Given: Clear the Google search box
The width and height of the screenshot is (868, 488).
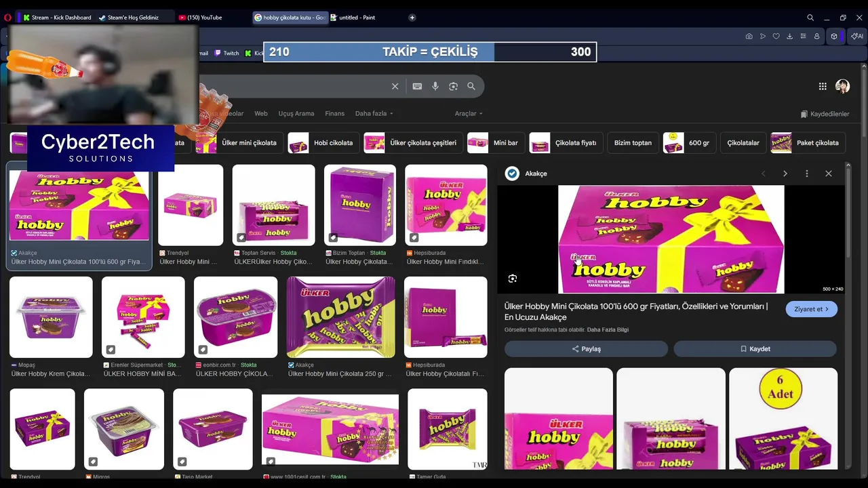Looking at the screenshot, I should pos(395,86).
